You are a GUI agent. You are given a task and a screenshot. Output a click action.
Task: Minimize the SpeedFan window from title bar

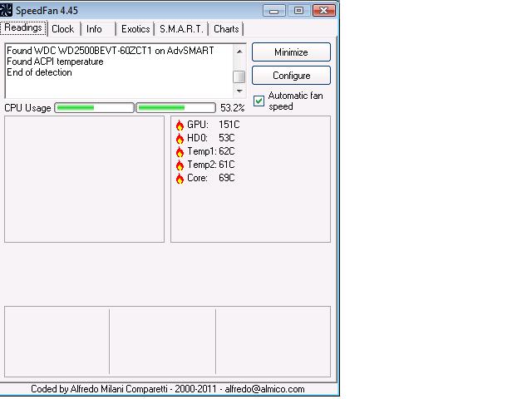click(x=274, y=11)
